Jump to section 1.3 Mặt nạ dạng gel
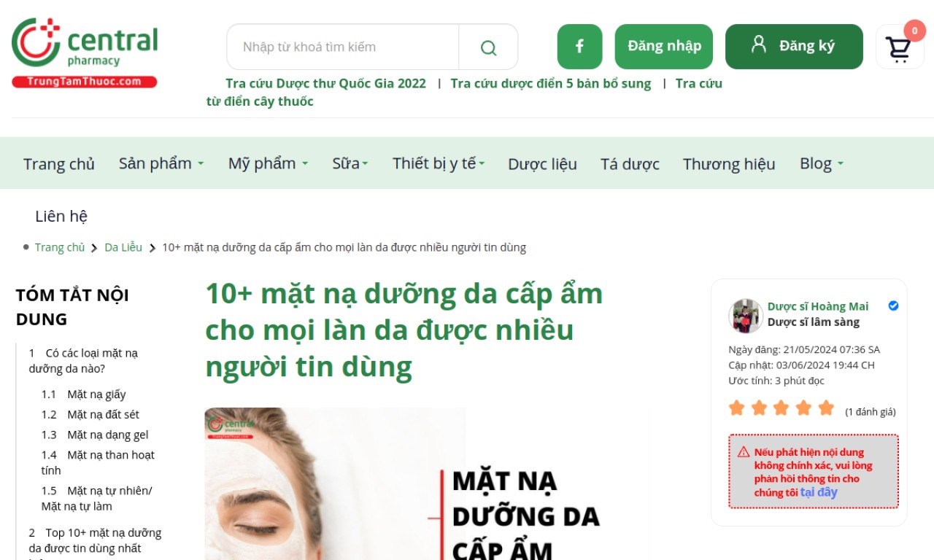 (95, 435)
